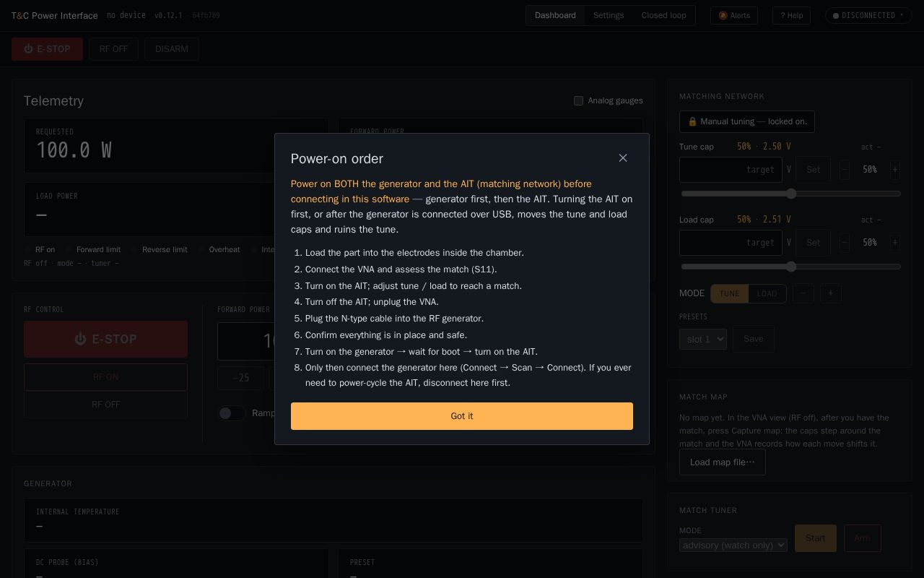
Task: Click step 'Plug the N-type cable' text
Action: pyautogui.click(x=394, y=319)
